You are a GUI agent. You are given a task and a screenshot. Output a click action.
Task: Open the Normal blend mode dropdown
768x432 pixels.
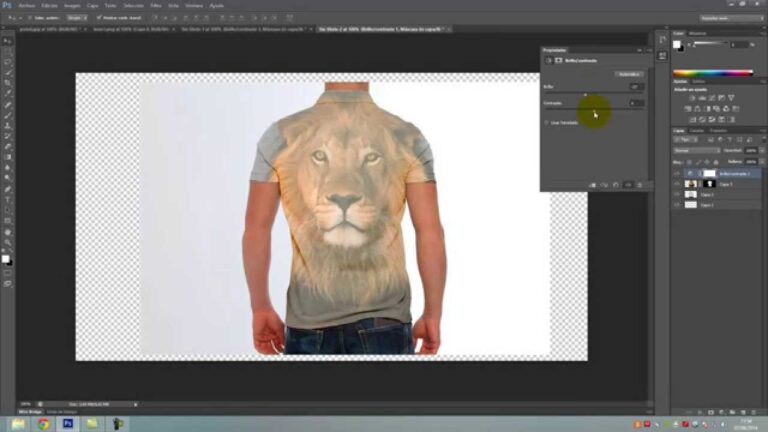coord(696,150)
